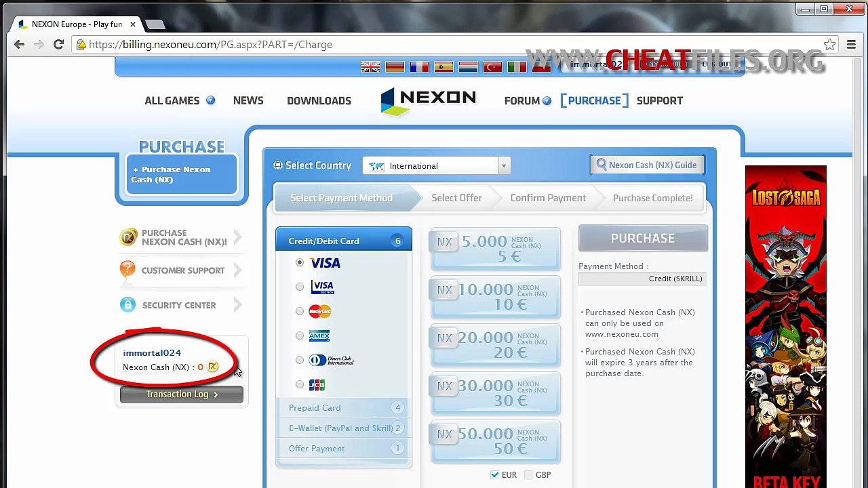Click the immortal024 username

point(152,352)
